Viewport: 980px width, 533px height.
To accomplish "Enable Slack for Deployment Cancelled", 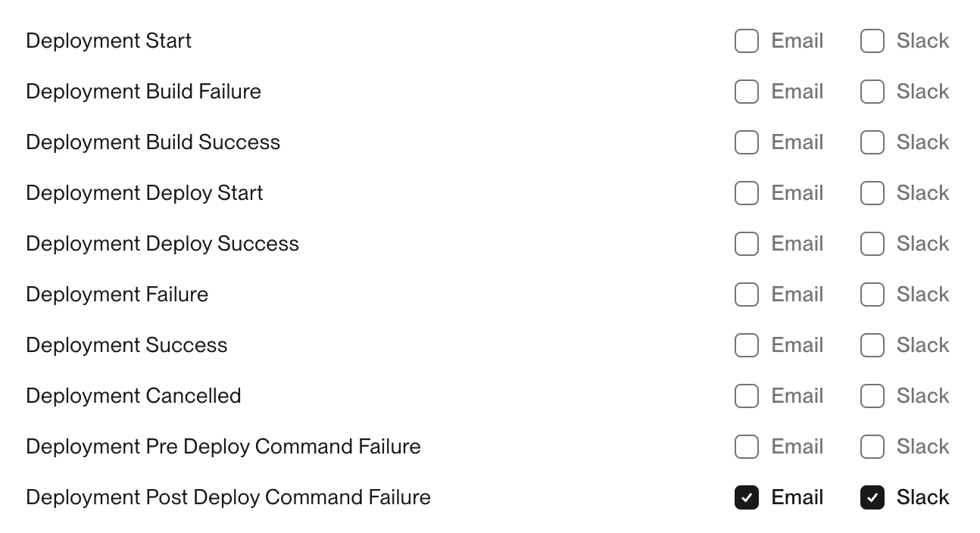I will click(872, 396).
